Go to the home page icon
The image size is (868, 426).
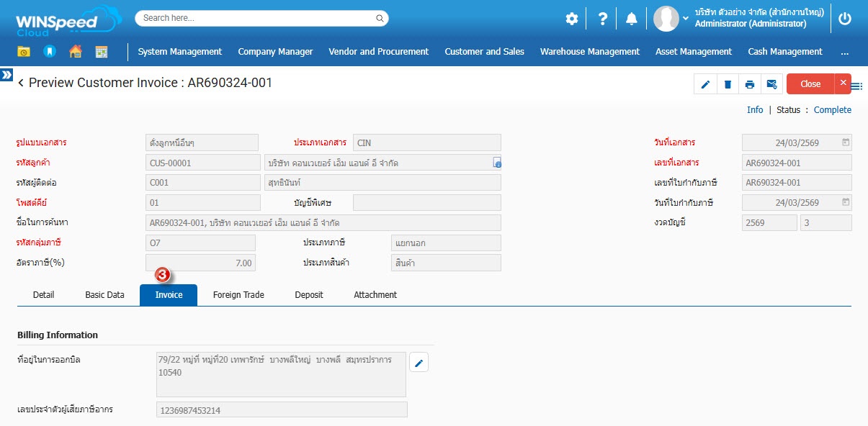(x=76, y=52)
